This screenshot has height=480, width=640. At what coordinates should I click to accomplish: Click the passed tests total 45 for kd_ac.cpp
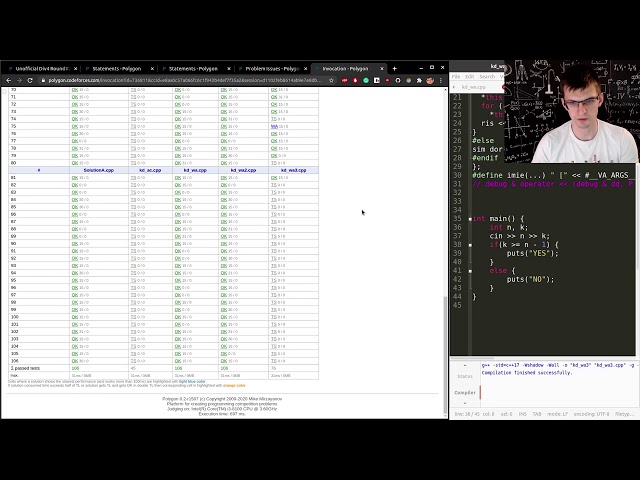tap(133, 368)
